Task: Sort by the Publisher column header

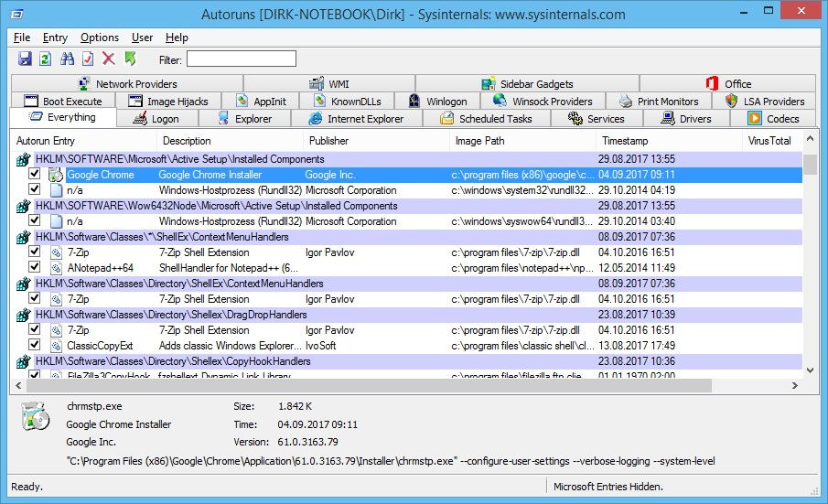Action: 377,141
